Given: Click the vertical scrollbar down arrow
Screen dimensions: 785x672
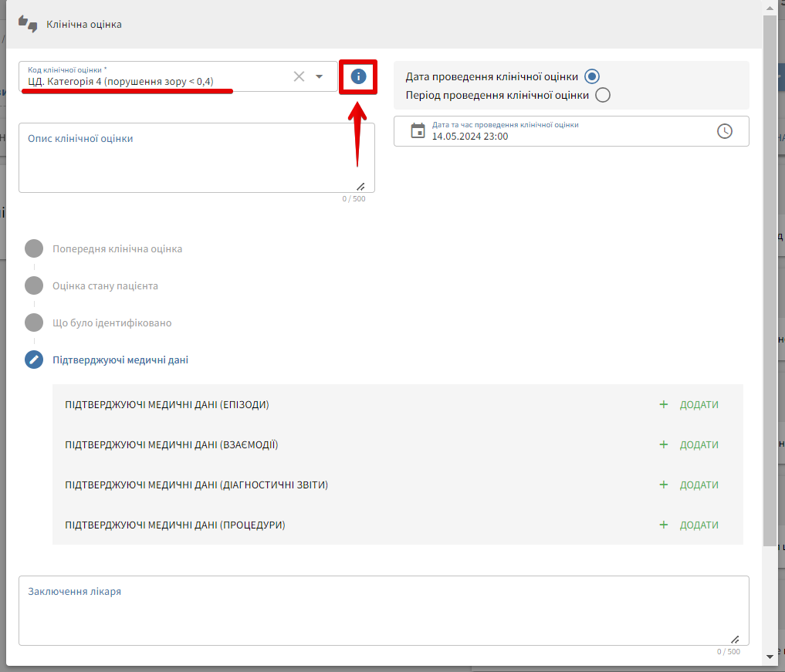Looking at the screenshot, I should coord(770,656).
